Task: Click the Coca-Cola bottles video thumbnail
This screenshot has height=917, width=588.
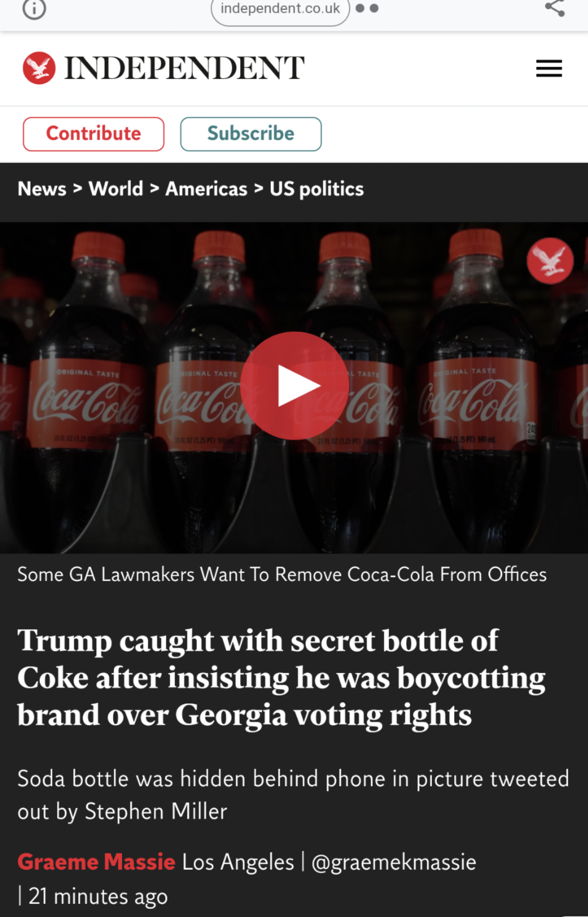Action: [294, 388]
